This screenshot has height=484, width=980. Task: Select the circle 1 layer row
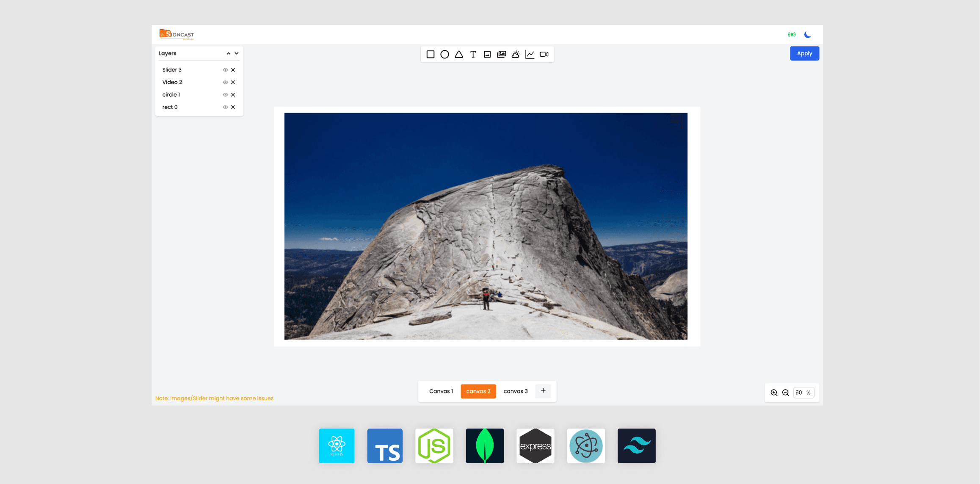point(199,95)
